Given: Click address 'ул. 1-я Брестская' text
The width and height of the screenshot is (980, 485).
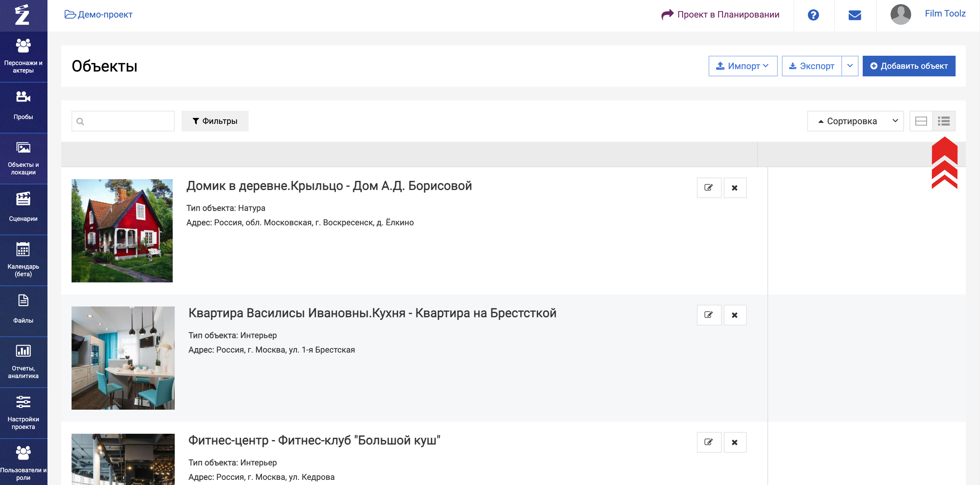Looking at the screenshot, I should [322, 349].
